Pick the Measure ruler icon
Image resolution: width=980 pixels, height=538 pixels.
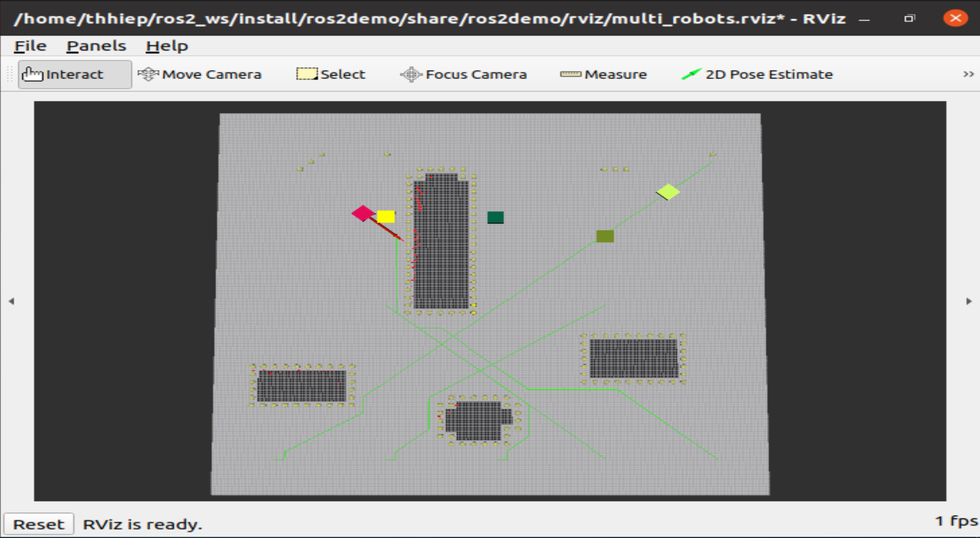[x=570, y=74]
